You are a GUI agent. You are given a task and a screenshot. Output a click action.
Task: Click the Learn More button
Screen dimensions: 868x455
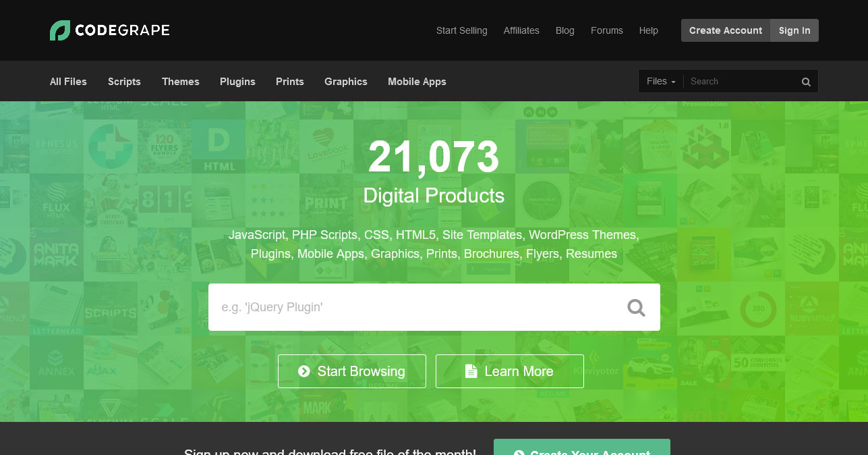[x=510, y=371]
